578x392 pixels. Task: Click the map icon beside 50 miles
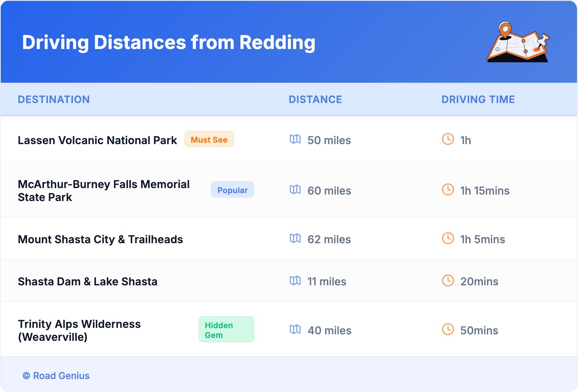tap(295, 139)
